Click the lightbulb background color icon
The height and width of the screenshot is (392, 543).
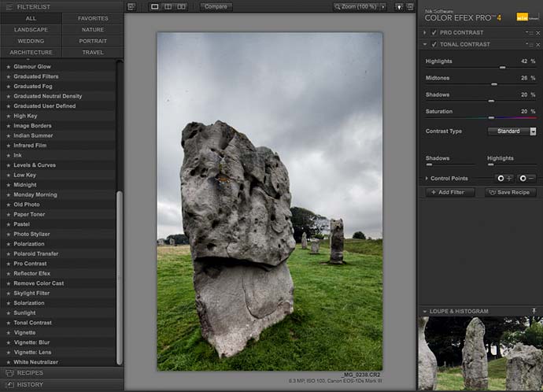pos(399,6)
